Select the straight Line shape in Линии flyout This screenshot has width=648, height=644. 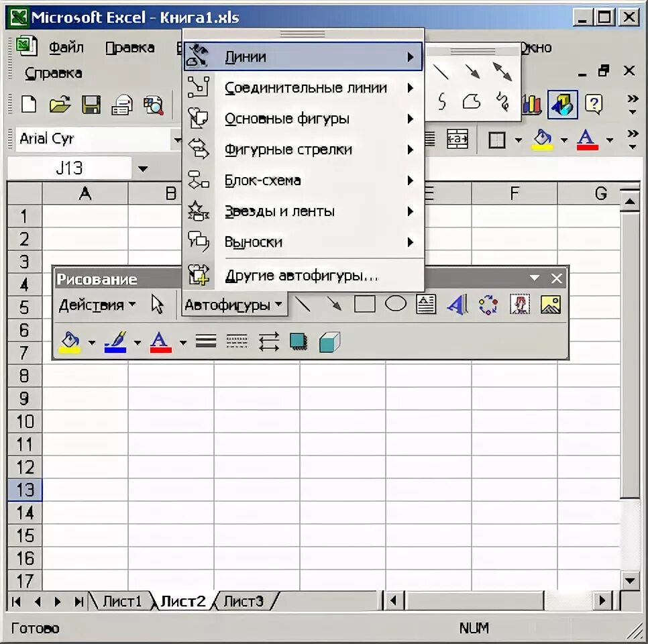click(441, 72)
